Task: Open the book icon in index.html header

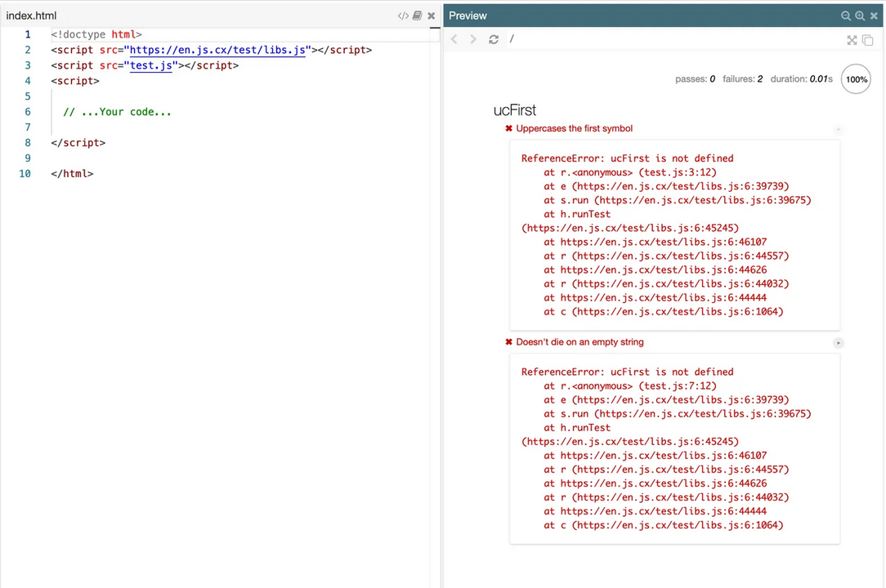Action: point(418,16)
